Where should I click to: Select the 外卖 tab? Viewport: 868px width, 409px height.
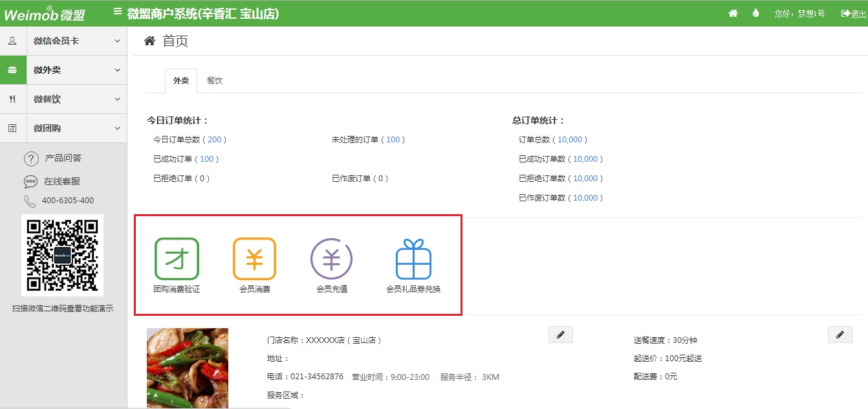click(x=181, y=81)
